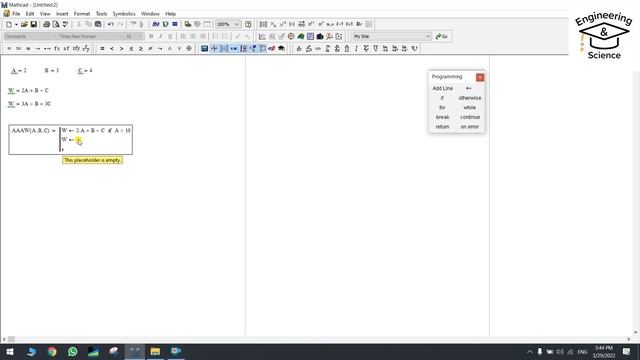
Task: Open Print Preview from the toolbar
Action: [56, 24]
